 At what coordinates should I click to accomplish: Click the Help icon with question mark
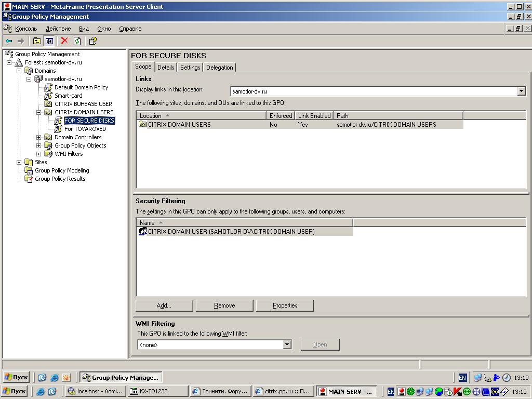coord(92,41)
